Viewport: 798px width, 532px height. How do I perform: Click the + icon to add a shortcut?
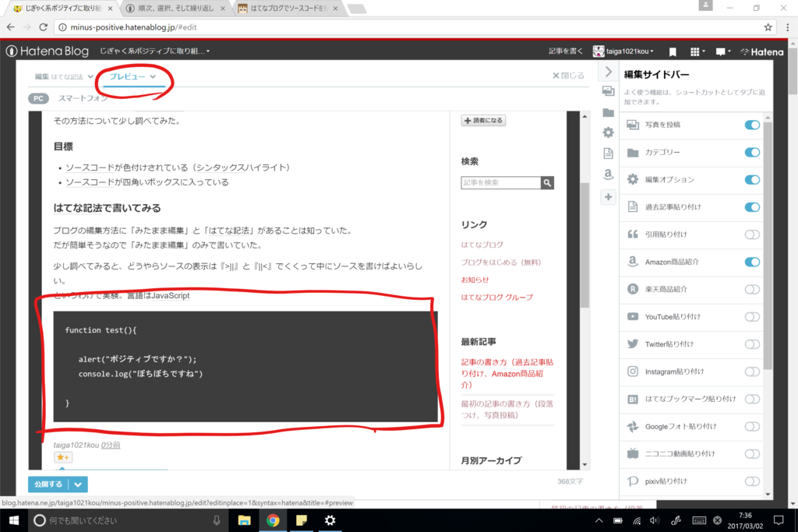609,197
